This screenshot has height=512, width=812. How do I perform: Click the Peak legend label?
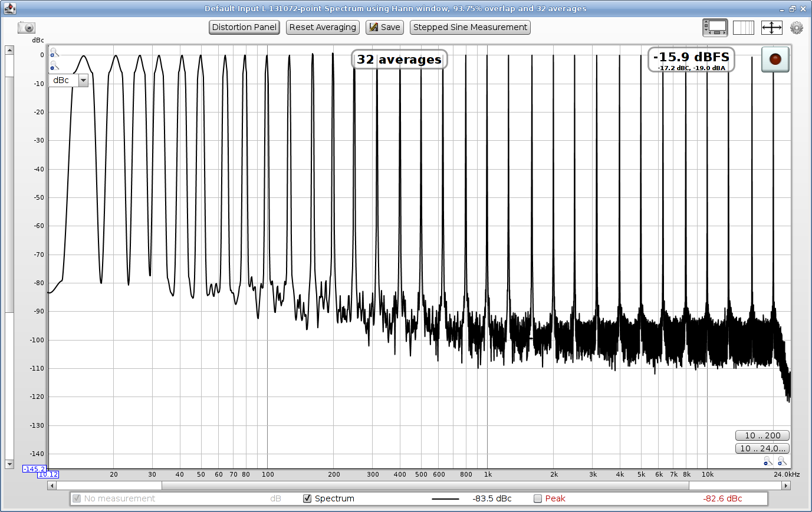555,498
